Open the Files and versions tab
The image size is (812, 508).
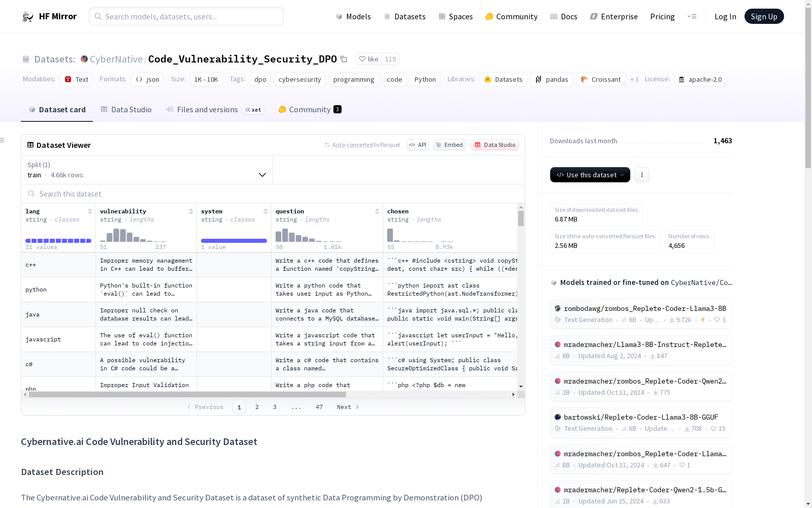click(215, 110)
